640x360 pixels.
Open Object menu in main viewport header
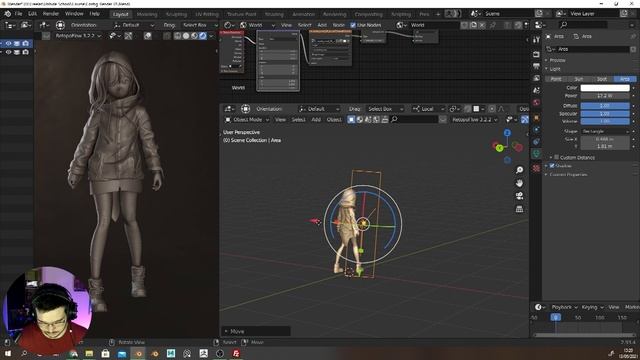(x=334, y=120)
